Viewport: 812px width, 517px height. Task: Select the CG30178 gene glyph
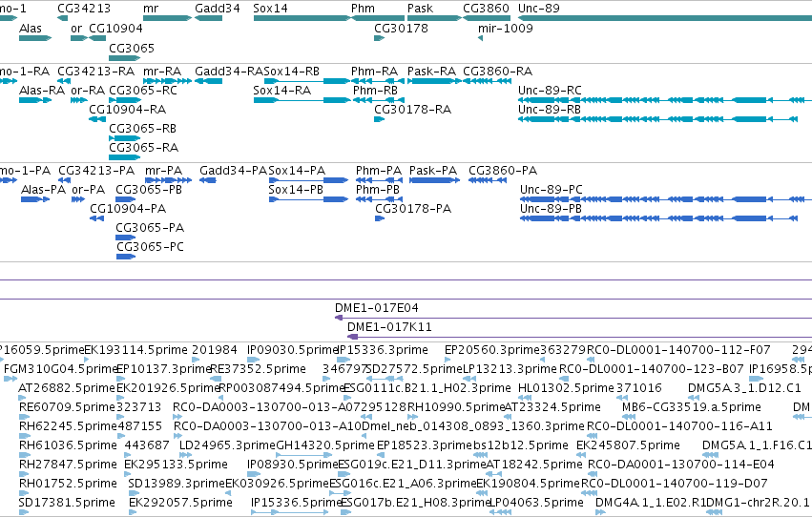click(379, 38)
